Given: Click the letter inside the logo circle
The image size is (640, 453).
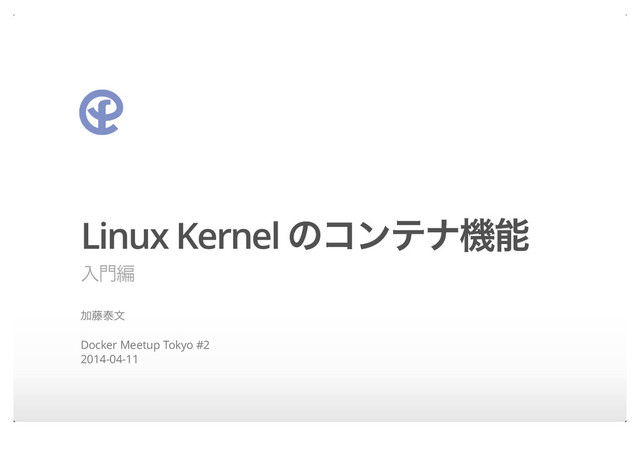Looking at the screenshot, I should 101,113.
